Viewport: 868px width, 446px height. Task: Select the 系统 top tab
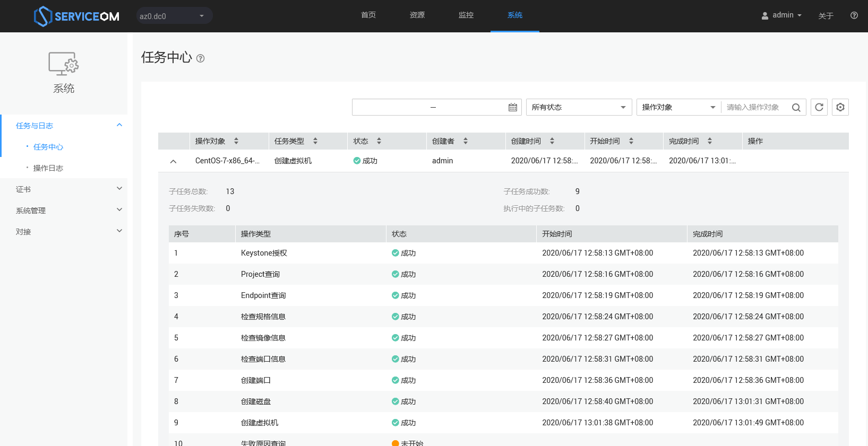tap(515, 15)
